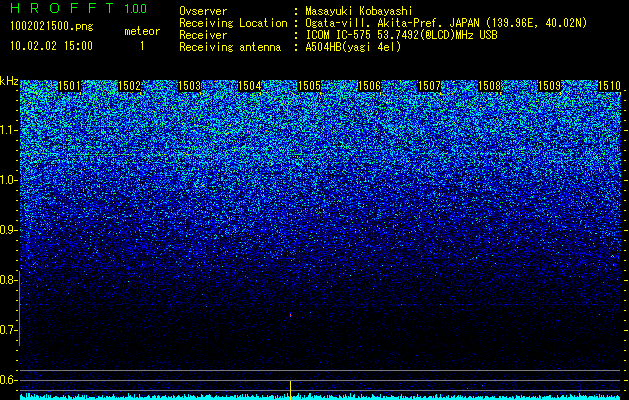This screenshot has width=629, height=400.
Task: Click the 1502 time marker label
Action: (130, 86)
